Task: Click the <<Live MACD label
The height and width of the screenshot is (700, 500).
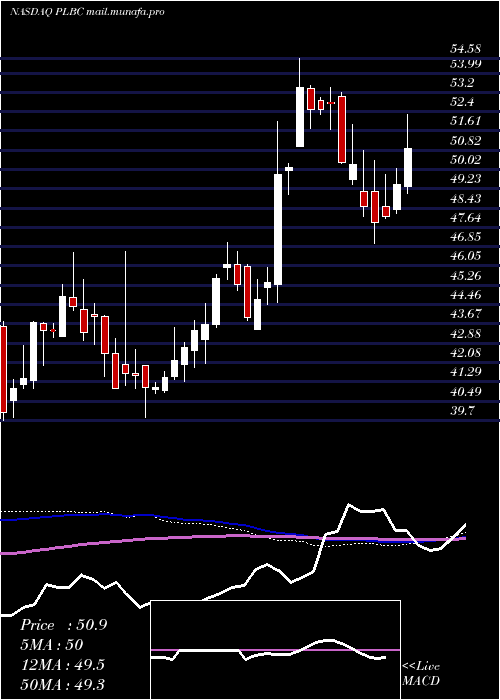Action: click(x=421, y=673)
